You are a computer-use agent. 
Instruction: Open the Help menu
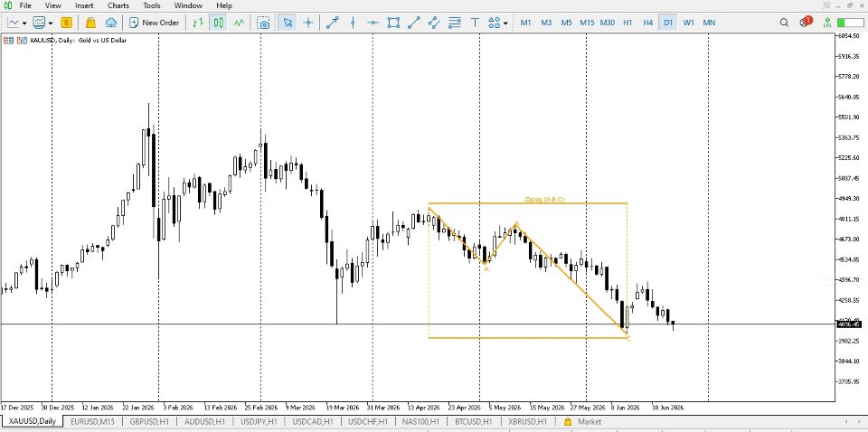[x=224, y=5]
